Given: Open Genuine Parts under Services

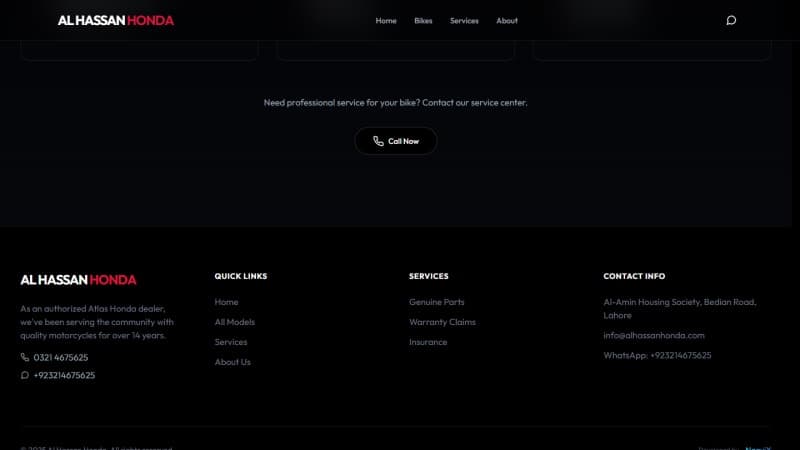Looking at the screenshot, I should (436, 302).
